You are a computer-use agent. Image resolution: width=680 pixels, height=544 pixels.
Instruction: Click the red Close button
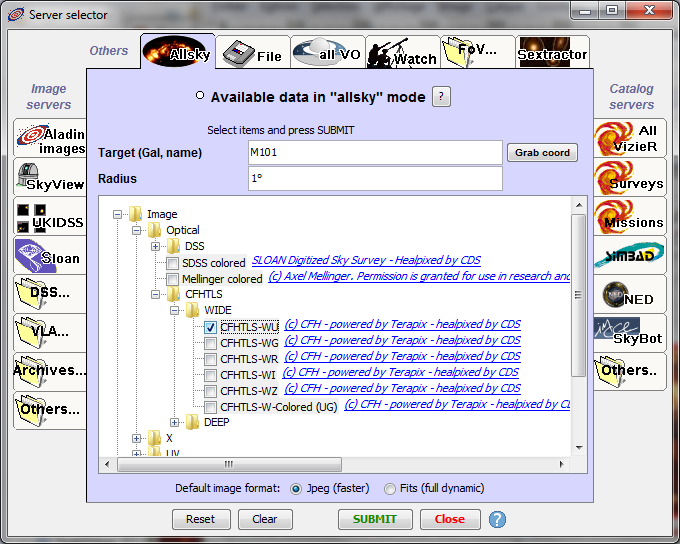(450, 519)
